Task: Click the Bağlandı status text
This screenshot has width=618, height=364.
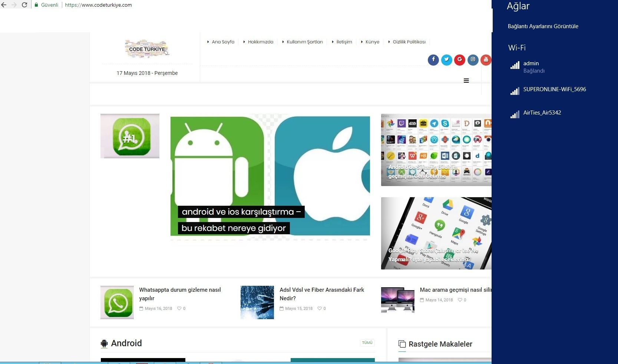Action: (534, 71)
